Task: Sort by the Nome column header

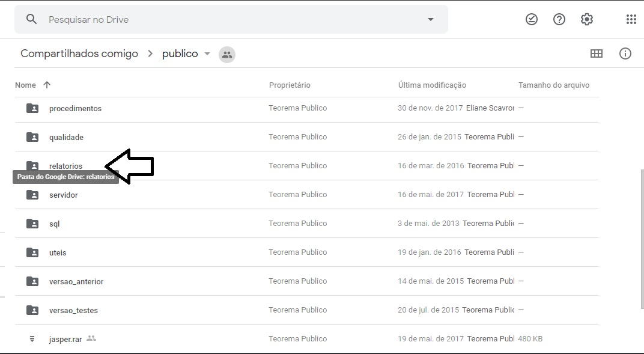Action: tap(25, 85)
